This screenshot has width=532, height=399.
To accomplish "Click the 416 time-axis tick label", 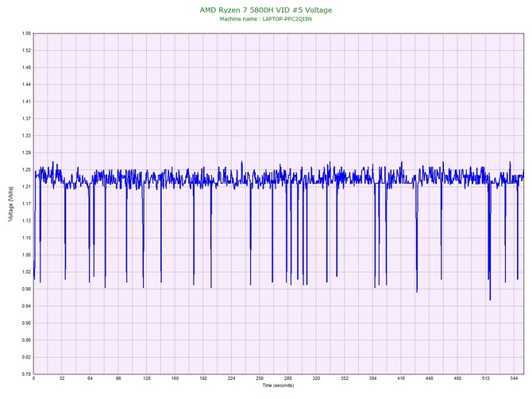I will [401, 378].
